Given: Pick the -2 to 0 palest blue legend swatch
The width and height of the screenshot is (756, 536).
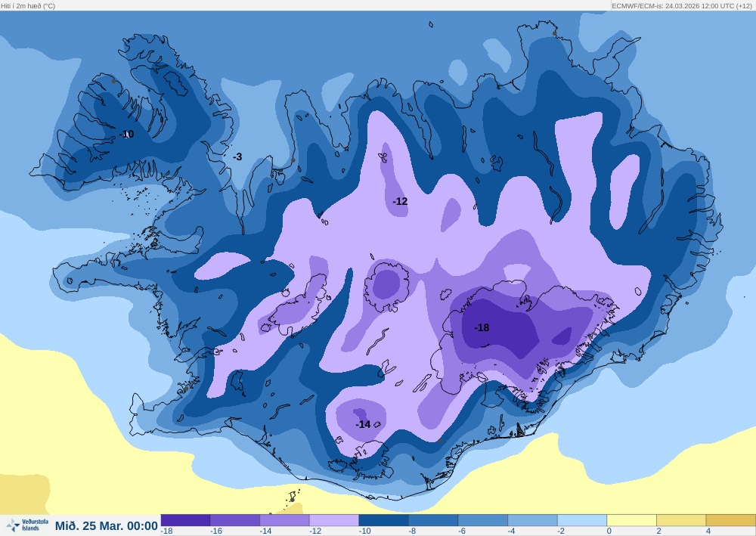Looking at the screenshot, I should coord(582,520).
